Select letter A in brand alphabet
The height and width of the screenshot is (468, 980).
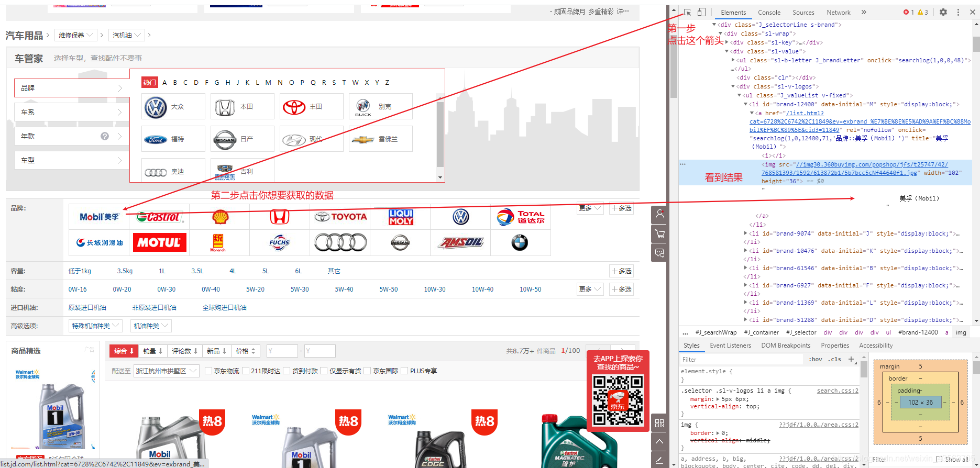point(164,83)
